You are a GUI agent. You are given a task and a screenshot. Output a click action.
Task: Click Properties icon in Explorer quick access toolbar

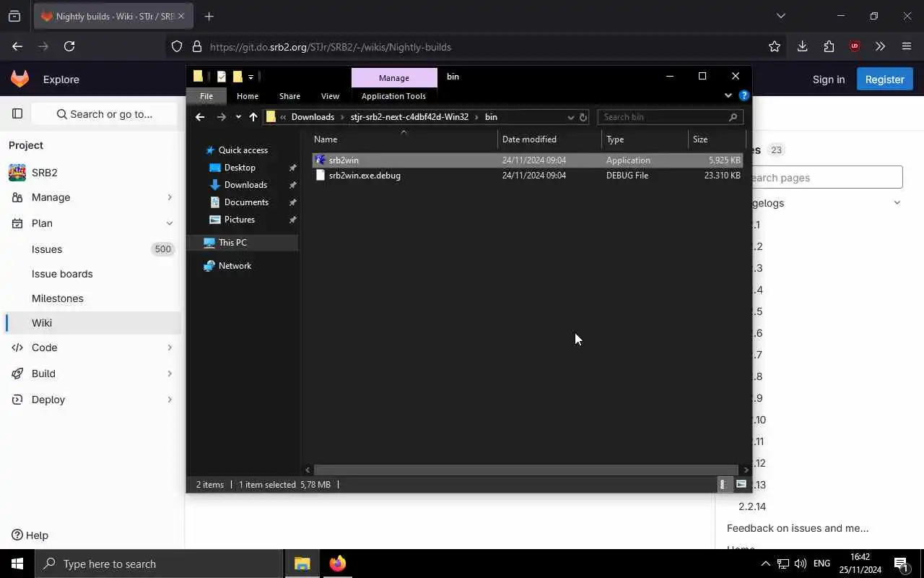tap(221, 77)
